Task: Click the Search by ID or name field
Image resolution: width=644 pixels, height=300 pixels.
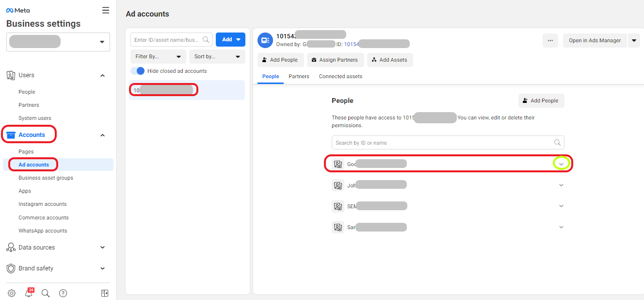Action: [x=448, y=143]
